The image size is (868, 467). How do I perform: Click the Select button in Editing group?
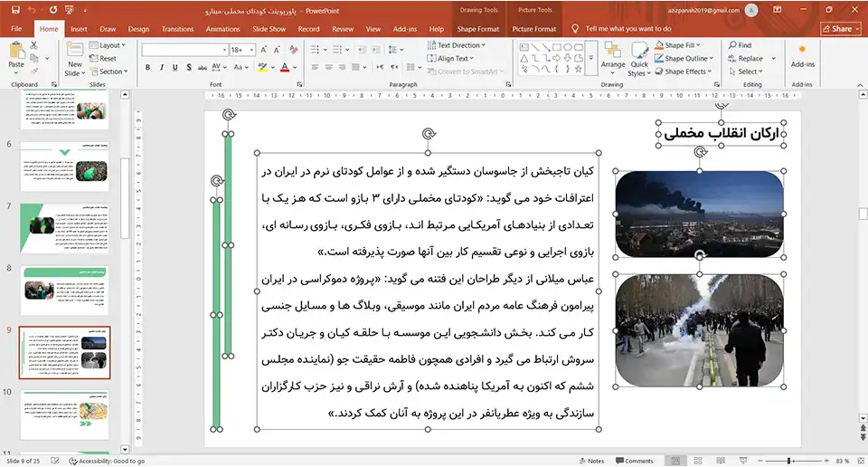(x=746, y=71)
